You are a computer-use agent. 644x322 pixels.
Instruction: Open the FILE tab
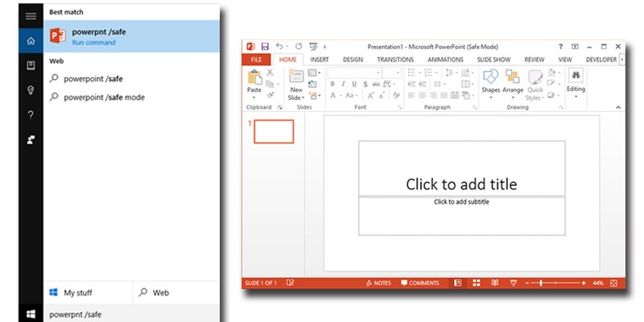(256, 60)
